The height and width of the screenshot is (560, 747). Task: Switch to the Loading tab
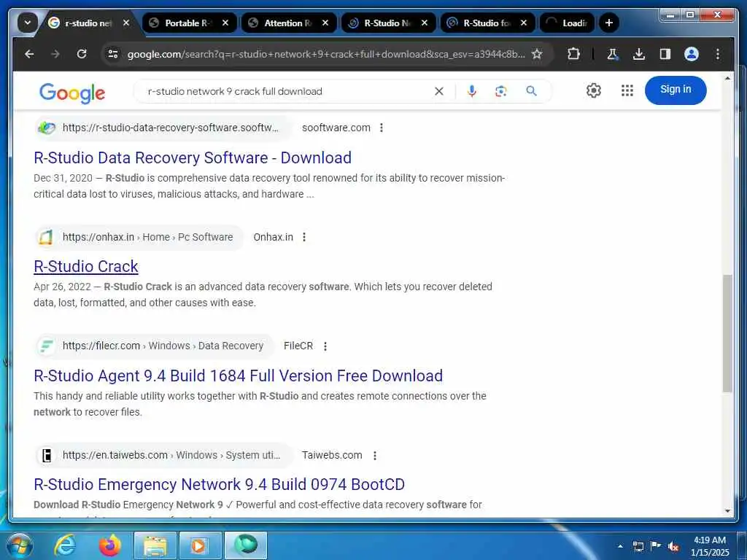pos(568,23)
